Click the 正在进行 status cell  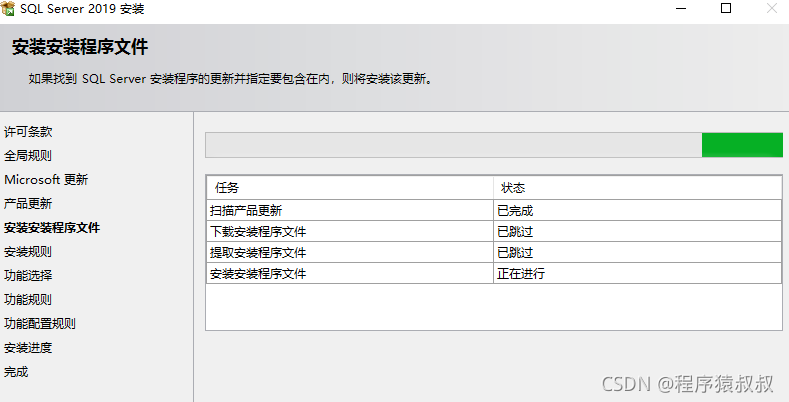click(637, 274)
